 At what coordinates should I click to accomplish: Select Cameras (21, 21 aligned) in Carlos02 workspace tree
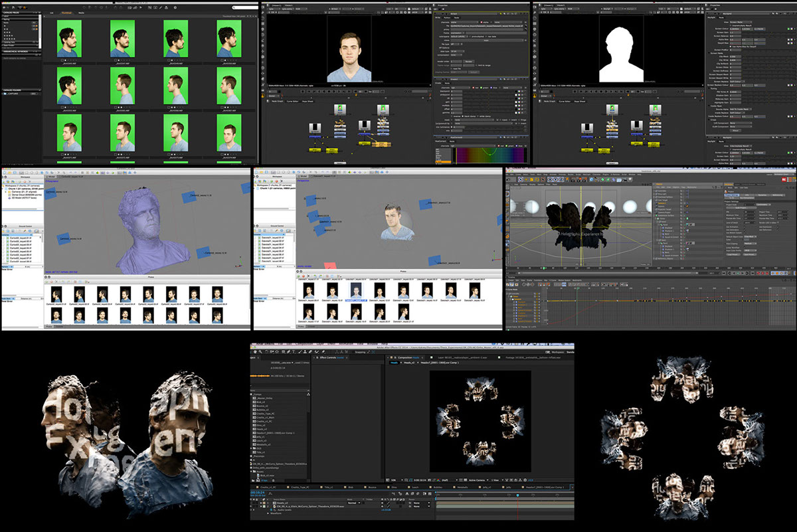pyautogui.click(x=24, y=191)
